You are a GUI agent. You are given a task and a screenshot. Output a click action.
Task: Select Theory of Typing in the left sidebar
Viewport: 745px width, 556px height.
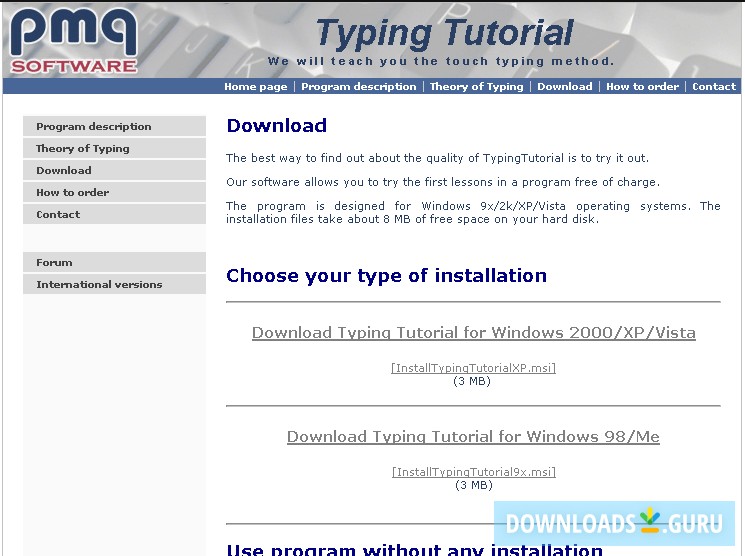[115, 148]
